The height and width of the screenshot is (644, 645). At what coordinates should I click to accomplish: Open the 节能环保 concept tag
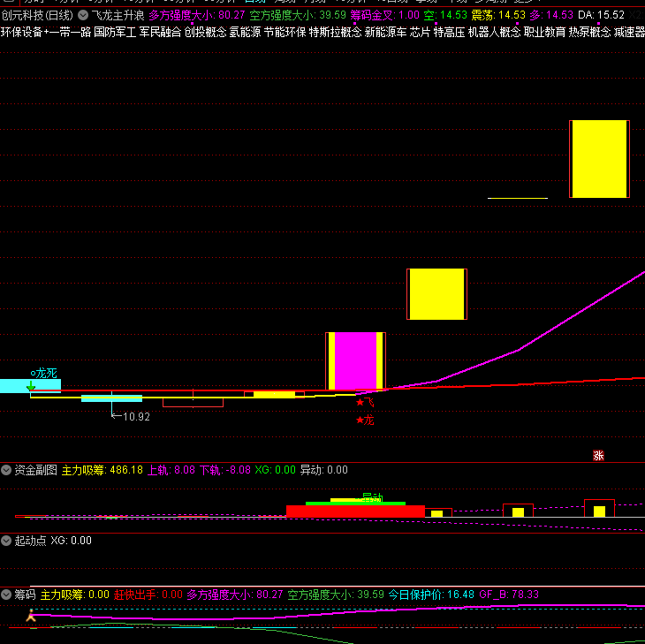[285, 32]
